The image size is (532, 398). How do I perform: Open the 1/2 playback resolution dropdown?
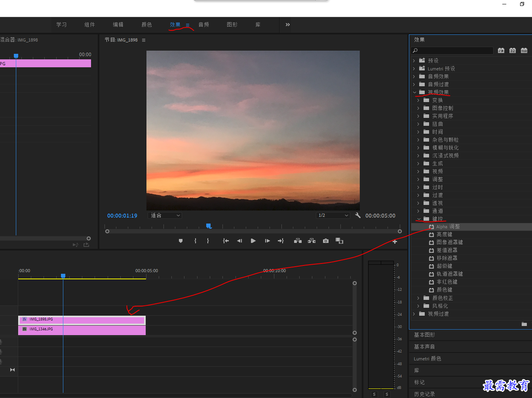pyautogui.click(x=333, y=216)
